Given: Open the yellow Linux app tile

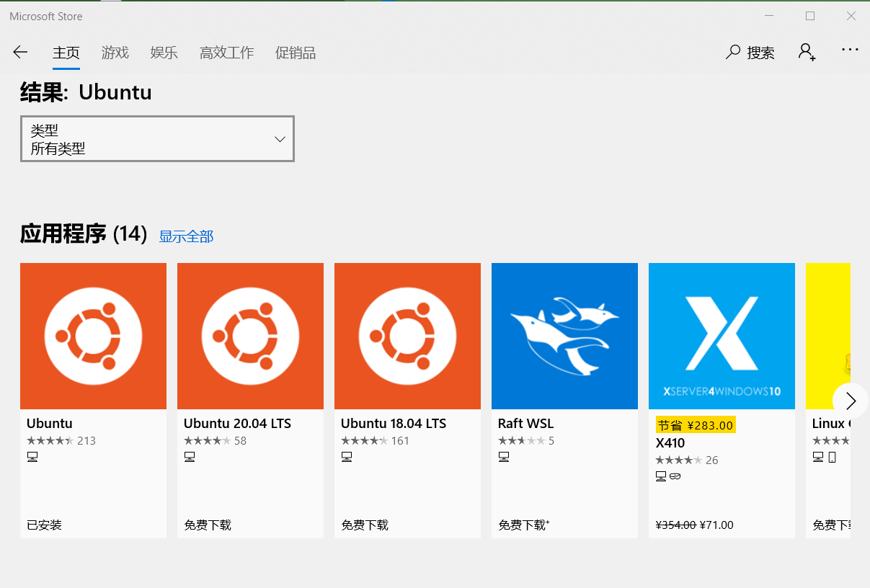Looking at the screenshot, I should point(828,336).
